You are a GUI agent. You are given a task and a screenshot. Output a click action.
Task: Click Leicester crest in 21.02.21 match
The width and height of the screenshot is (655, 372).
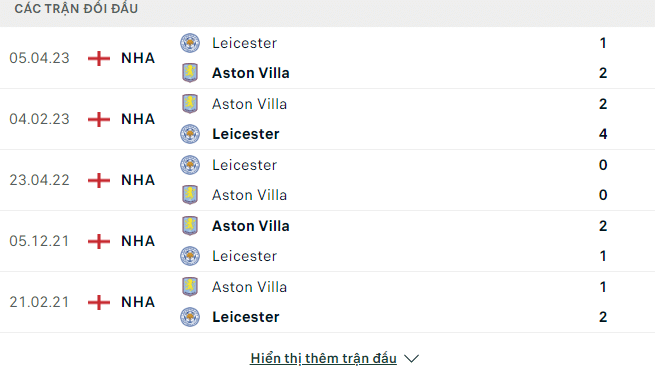(190, 317)
